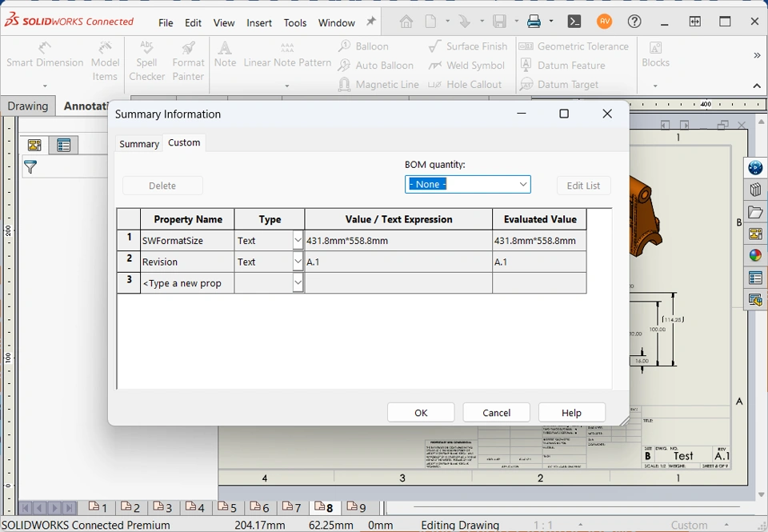Open the Appearances color ball task pane
Viewport: 768px width, 532px height.
click(x=755, y=256)
